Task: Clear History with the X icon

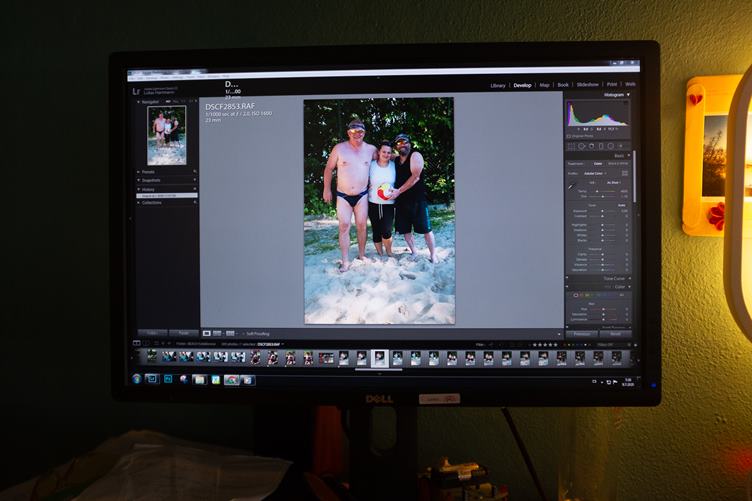Action: (195, 189)
